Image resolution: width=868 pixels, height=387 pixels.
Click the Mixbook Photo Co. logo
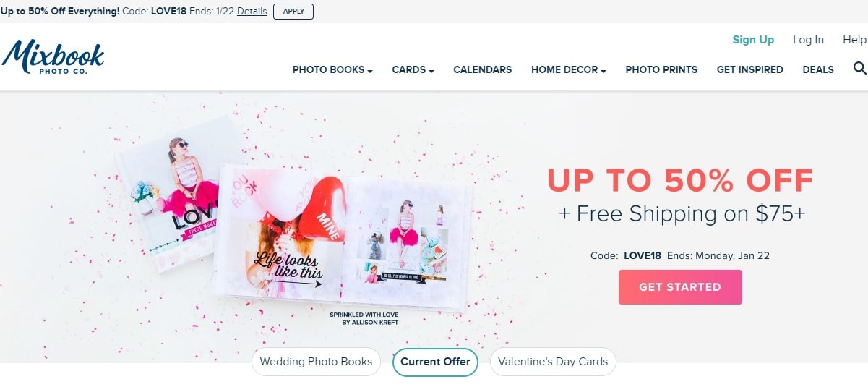(x=53, y=56)
